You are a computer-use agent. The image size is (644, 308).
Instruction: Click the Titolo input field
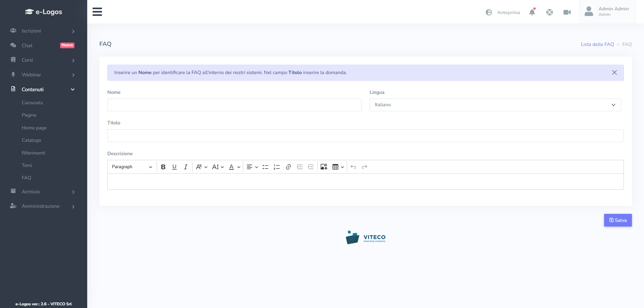[365, 136]
